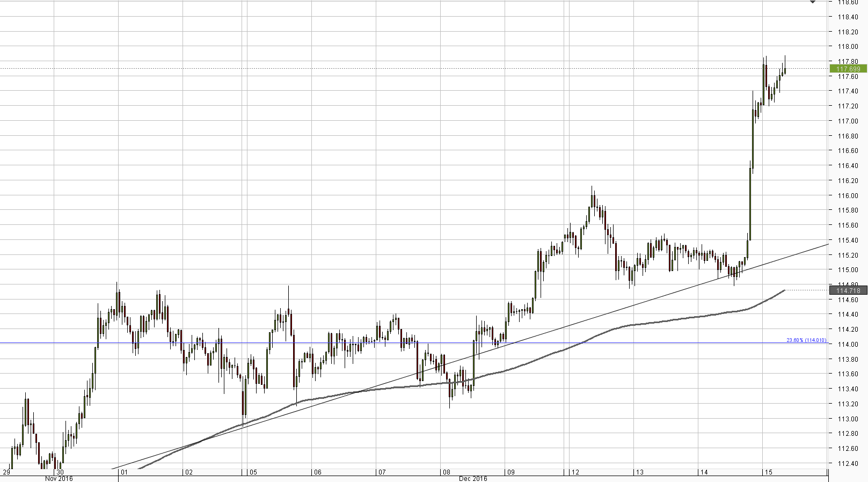Click the 116.00 price axis label
868x482 pixels.
848,196
